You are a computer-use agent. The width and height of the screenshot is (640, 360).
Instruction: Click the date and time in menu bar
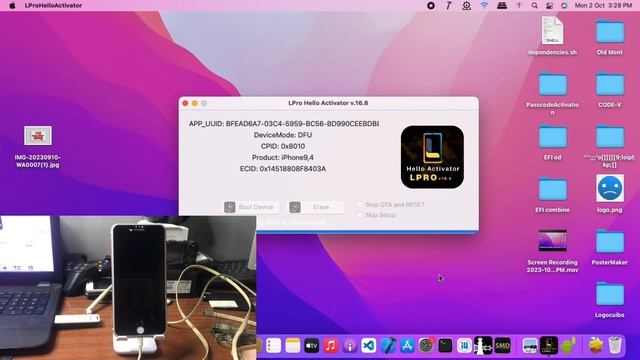603,5
